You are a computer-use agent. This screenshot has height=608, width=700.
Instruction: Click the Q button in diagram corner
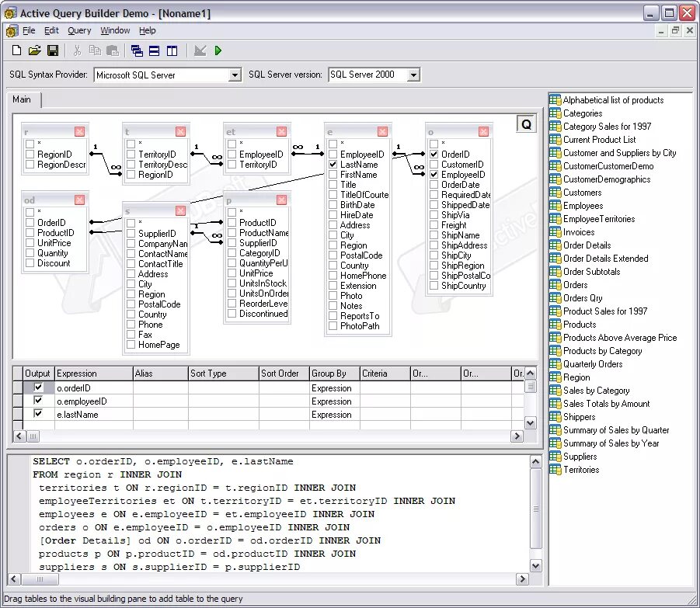[526, 123]
